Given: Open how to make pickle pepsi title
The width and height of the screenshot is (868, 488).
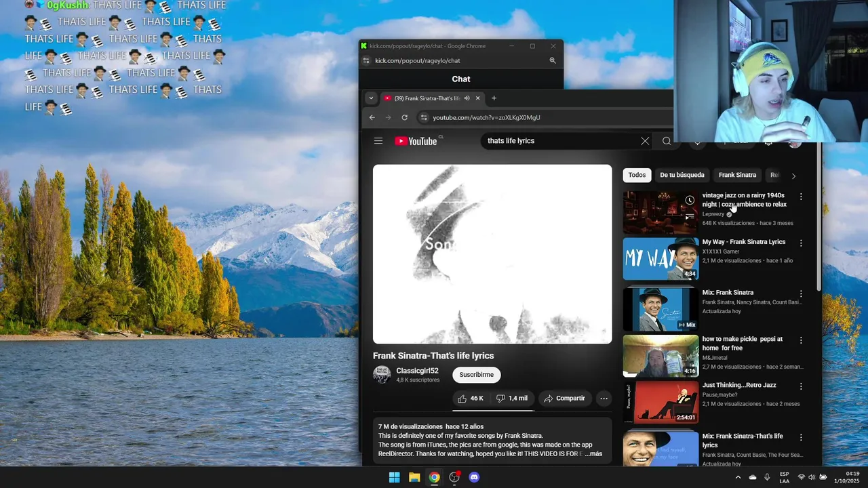Looking at the screenshot, I should (x=743, y=343).
